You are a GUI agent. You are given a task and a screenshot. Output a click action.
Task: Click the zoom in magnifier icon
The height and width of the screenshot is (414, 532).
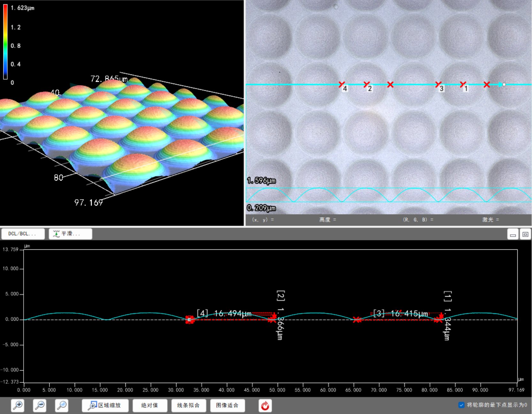click(18, 405)
